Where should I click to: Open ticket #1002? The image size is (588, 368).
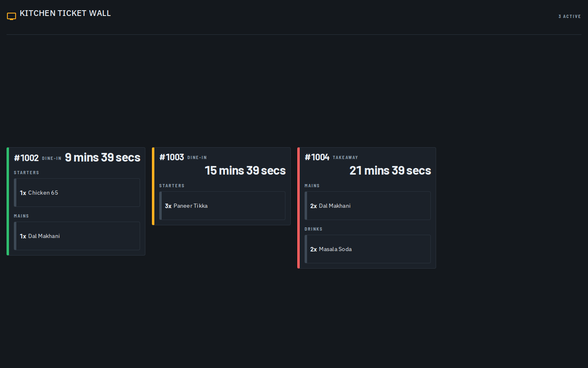pyautogui.click(x=76, y=201)
